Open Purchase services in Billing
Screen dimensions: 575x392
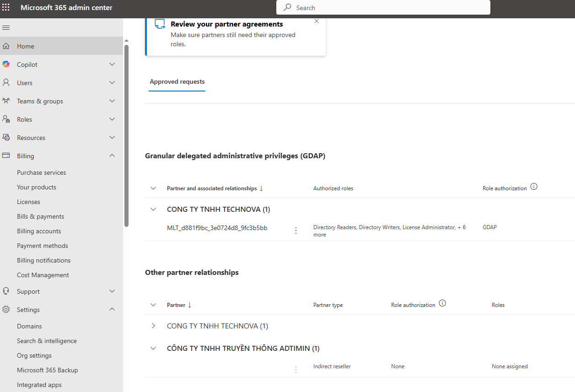(42, 172)
